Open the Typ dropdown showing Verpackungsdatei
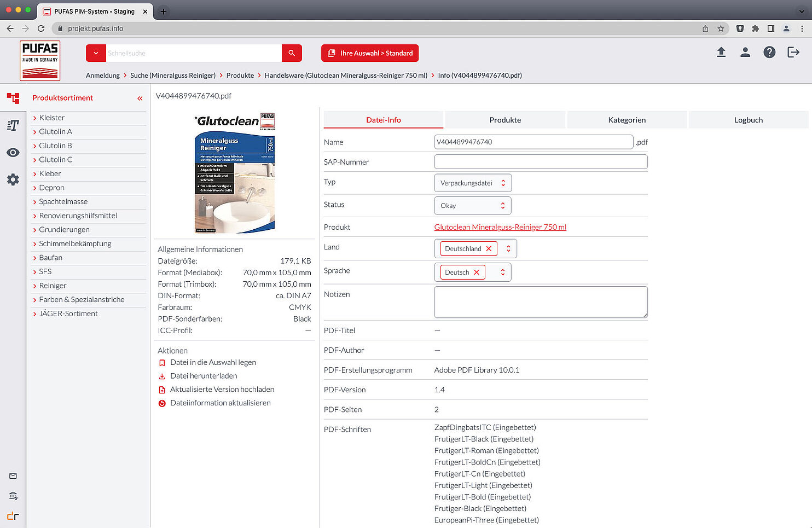812x528 pixels. pos(473,183)
